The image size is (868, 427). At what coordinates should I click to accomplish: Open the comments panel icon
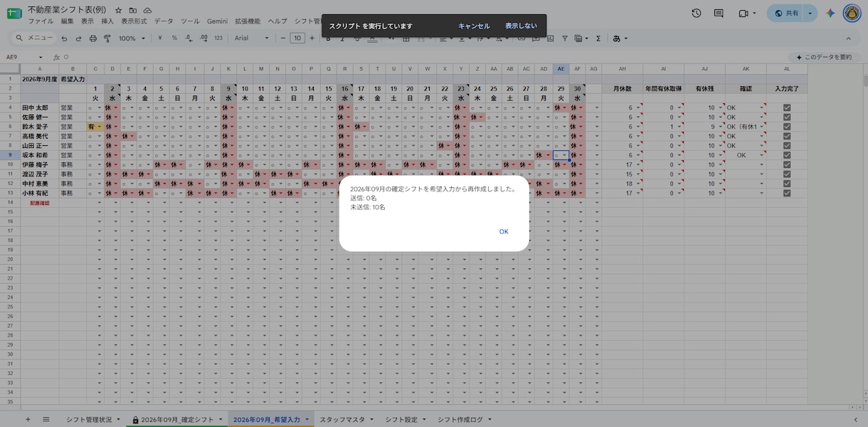point(719,13)
